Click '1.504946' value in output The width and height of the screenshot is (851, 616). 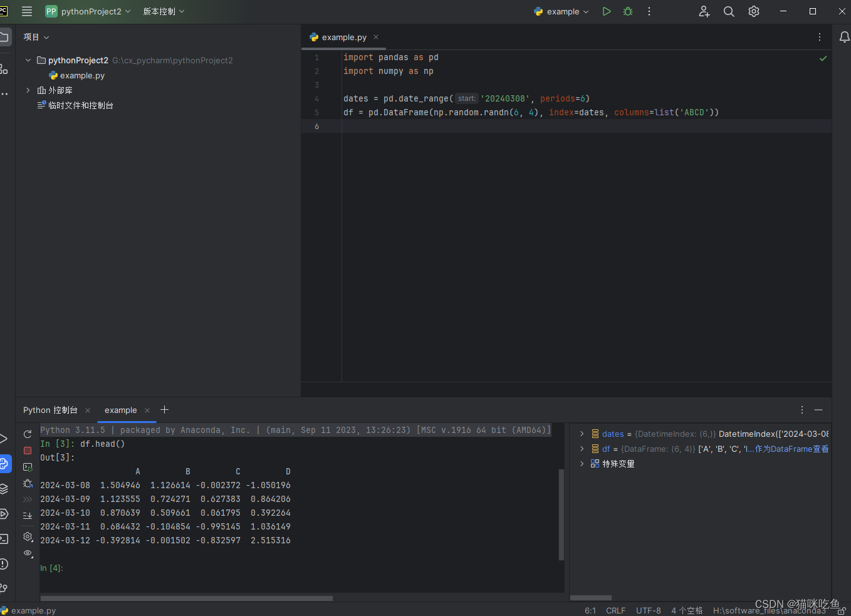(x=120, y=485)
